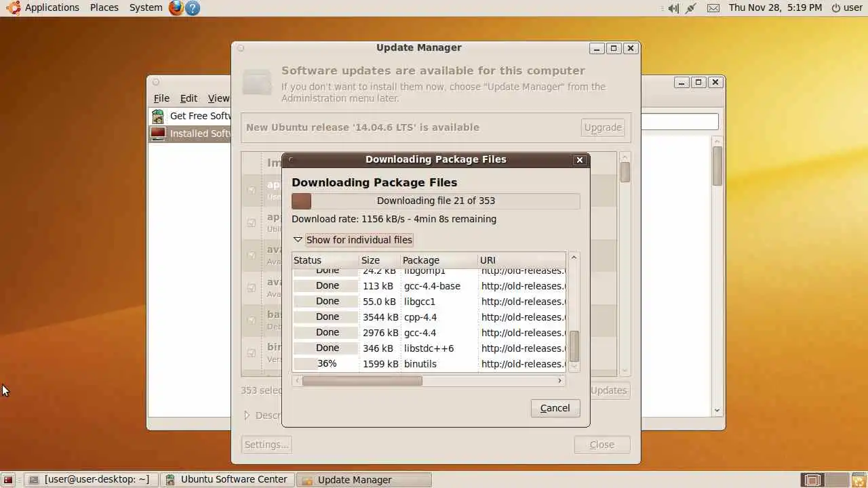Open the mail envelope indicator
The width and height of the screenshot is (868, 488).
click(713, 8)
